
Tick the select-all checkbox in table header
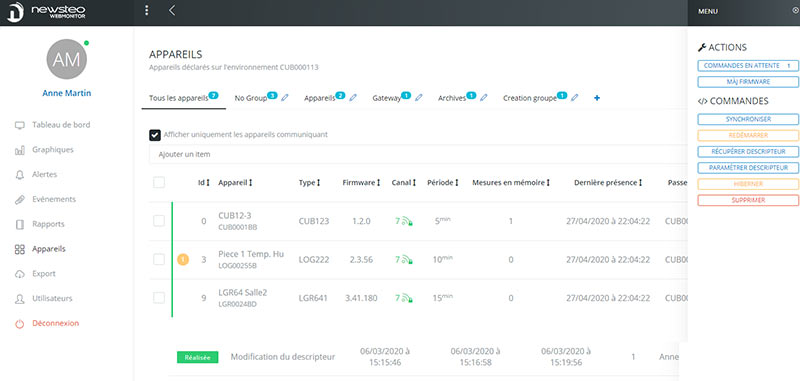pyautogui.click(x=159, y=183)
